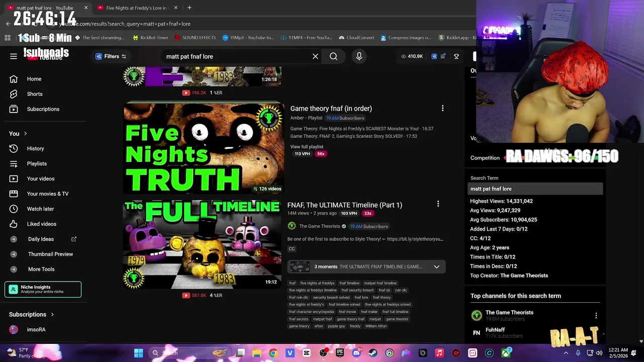Launch Google Chrome from the taskbar
644x362 pixels.
point(273,353)
